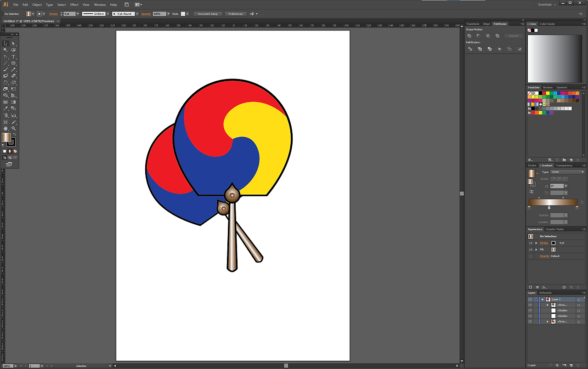Image resolution: width=588 pixels, height=369 pixels.
Task: Switch to the Color Guide tab
Action: pyautogui.click(x=547, y=24)
